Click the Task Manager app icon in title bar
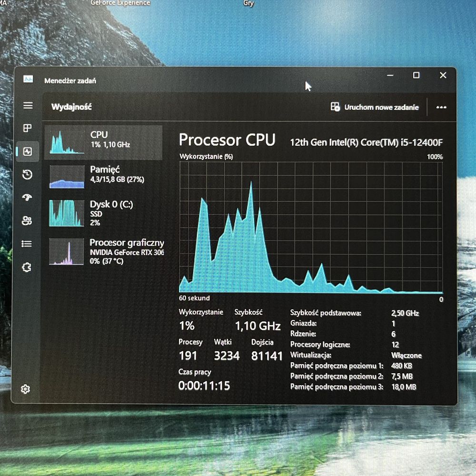Screen dimensions: 476x476 coord(28,79)
